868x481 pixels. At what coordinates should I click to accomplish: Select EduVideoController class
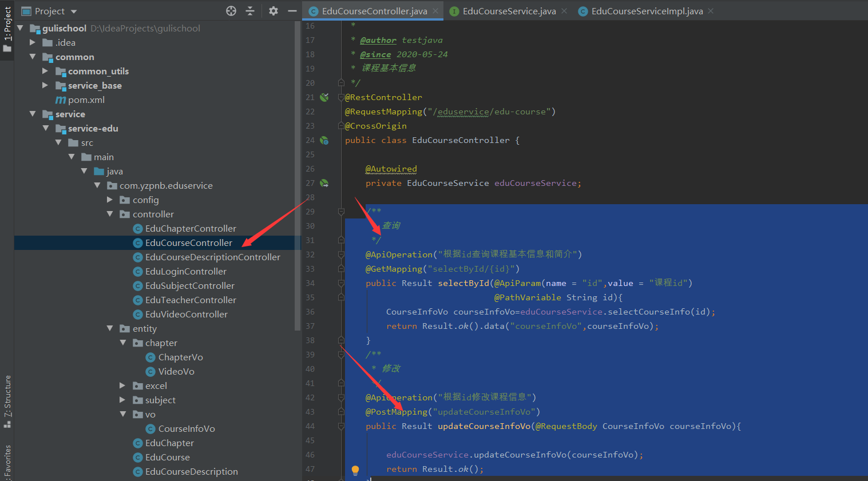click(180, 314)
